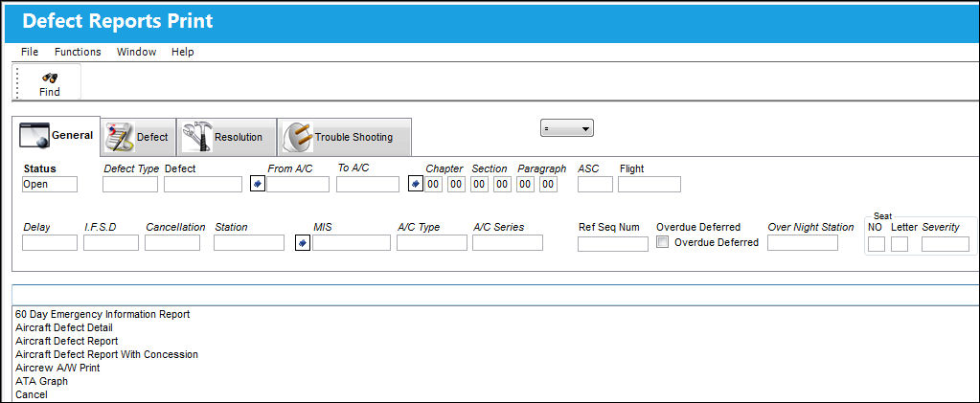Click the toolbar drag handle grip
The image size is (980, 403).
click(x=17, y=82)
